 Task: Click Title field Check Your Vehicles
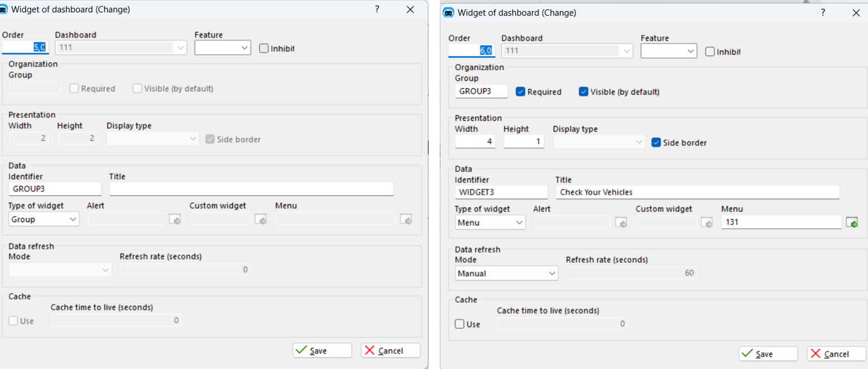tap(698, 192)
